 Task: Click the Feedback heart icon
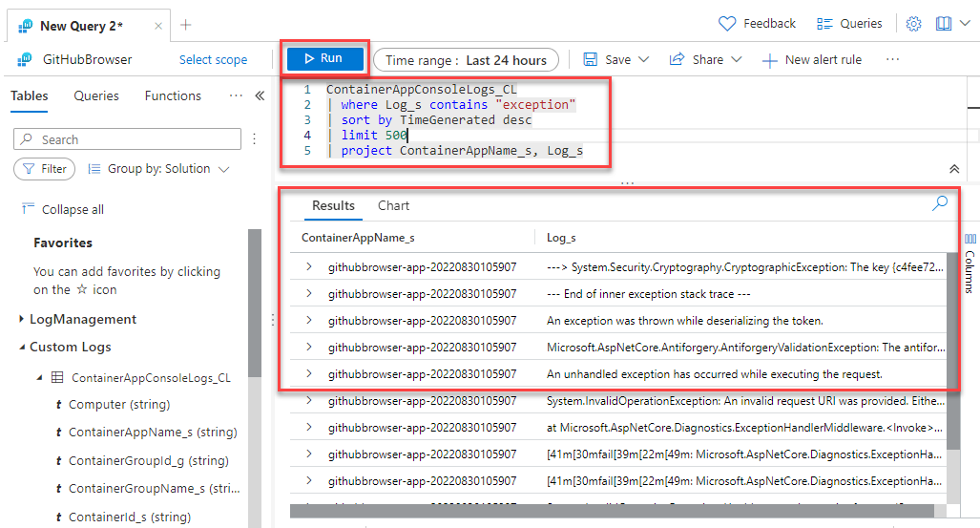pos(727,24)
